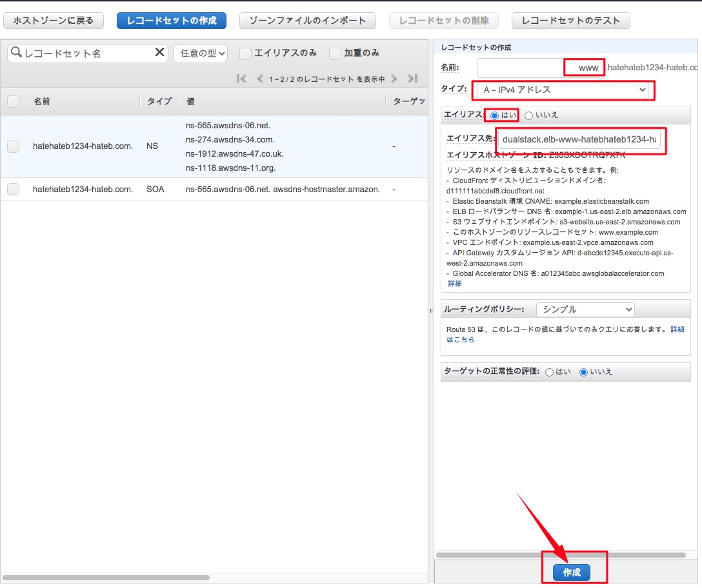Click the 作成 button to create record
The width and height of the screenshot is (702, 588).
pos(572,573)
